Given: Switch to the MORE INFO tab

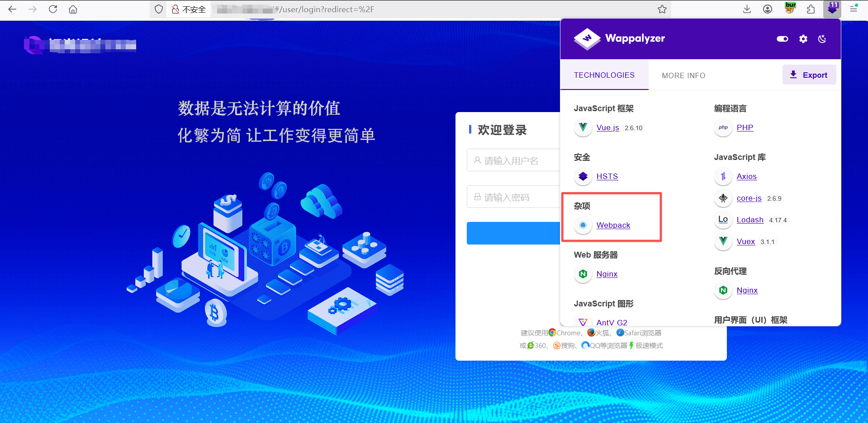Looking at the screenshot, I should coord(683,75).
